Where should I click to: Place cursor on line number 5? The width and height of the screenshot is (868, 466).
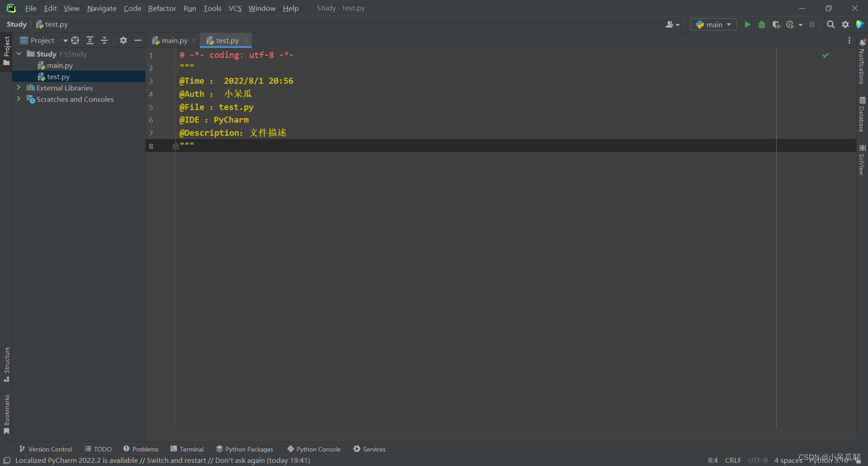tap(151, 107)
